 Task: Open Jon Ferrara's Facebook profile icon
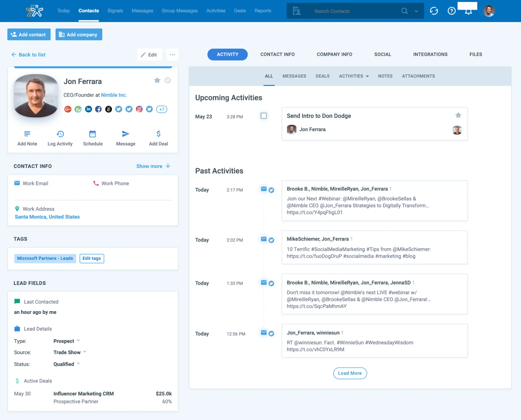98,109
